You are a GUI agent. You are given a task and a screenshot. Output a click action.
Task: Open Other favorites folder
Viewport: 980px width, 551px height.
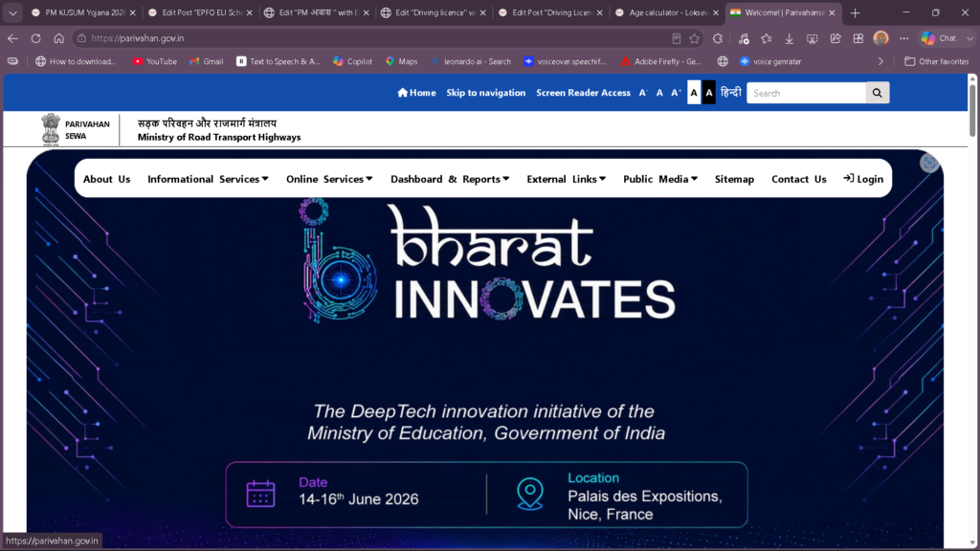(936, 61)
